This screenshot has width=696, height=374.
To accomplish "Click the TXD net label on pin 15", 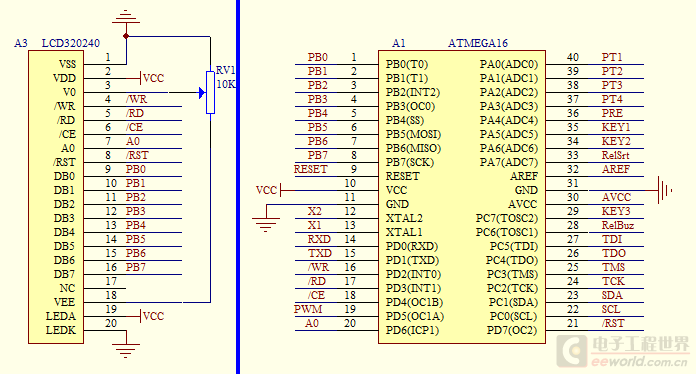I will click(x=320, y=253).
